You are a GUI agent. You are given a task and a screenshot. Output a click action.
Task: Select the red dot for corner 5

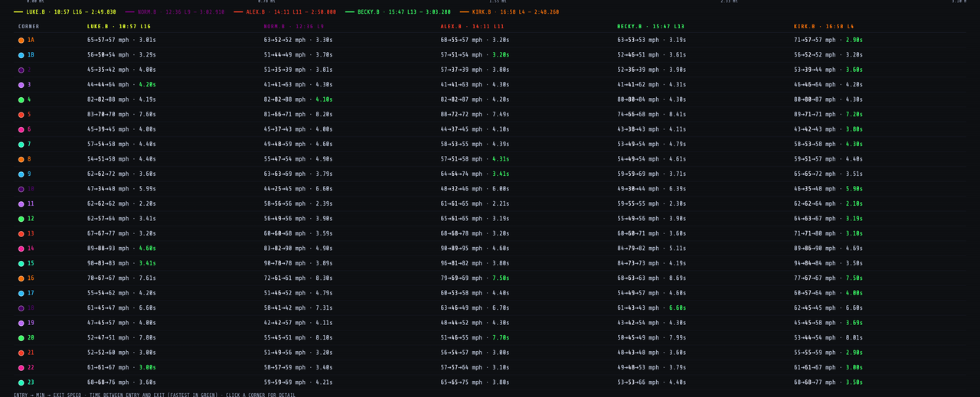tap(21, 115)
